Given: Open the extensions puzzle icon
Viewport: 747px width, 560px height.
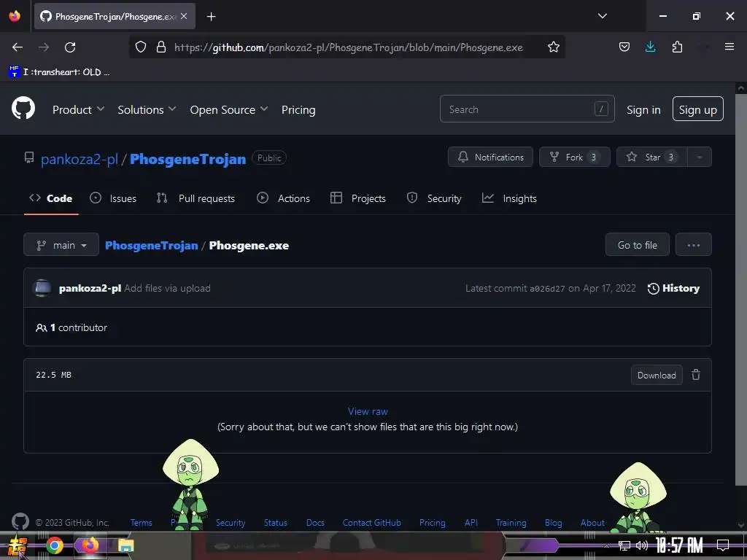Looking at the screenshot, I should pyautogui.click(x=677, y=47).
